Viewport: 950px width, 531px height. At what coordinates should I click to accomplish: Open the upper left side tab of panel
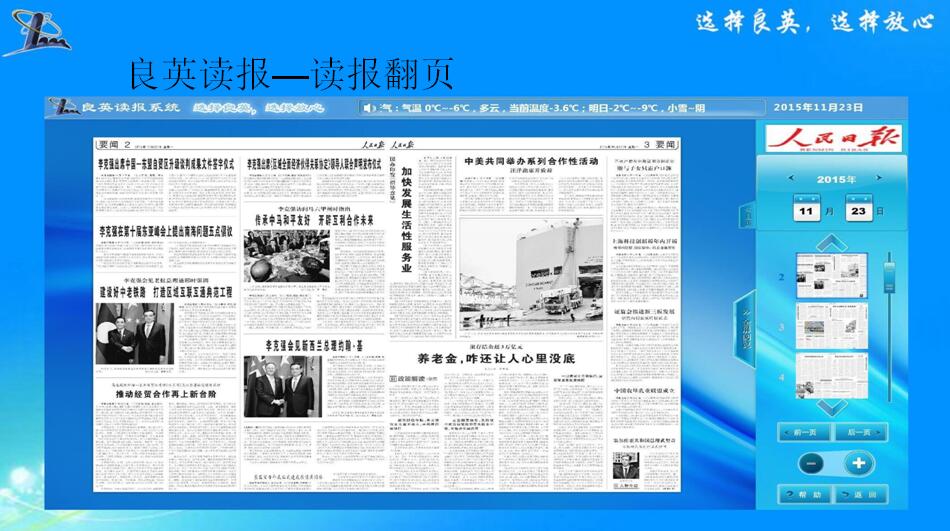click(747, 214)
